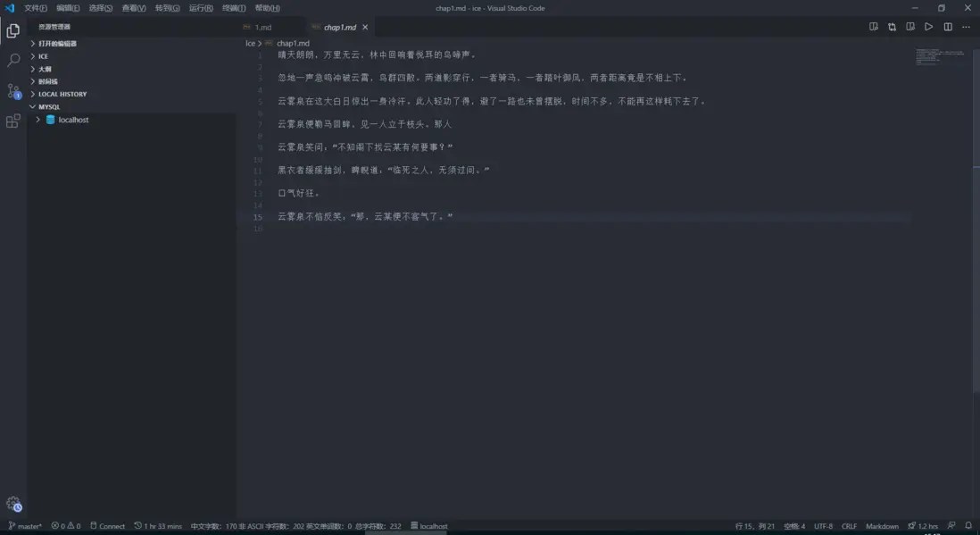980x535 pixels.
Task: Open the 文件(F) menu
Action: click(36, 8)
